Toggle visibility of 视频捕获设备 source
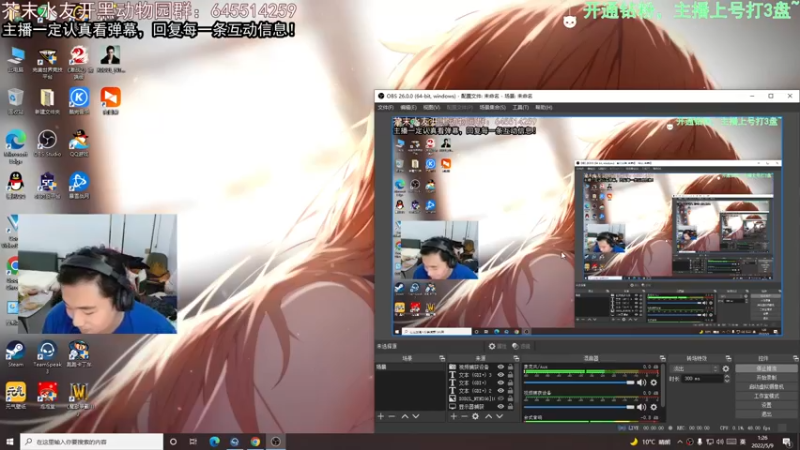 click(501, 367)
